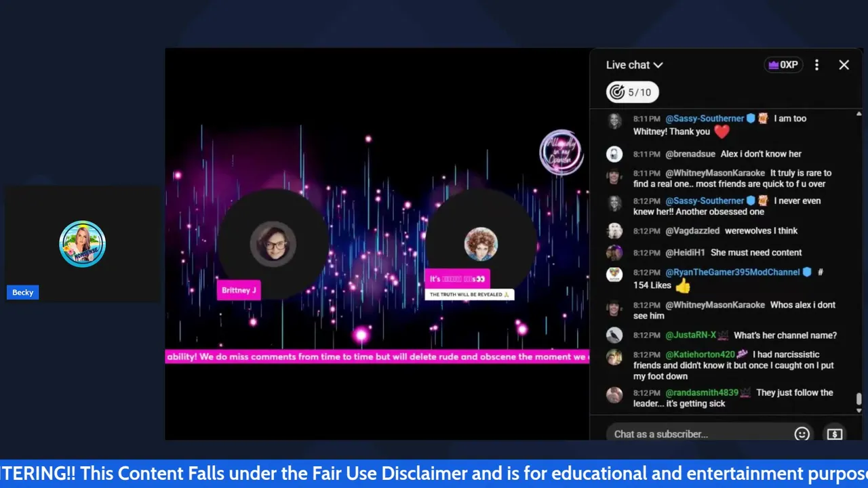The height and width of the screenshot is (488, 868).
Task: Click the curly-haired host's profile picture
Action: [481, 244]
